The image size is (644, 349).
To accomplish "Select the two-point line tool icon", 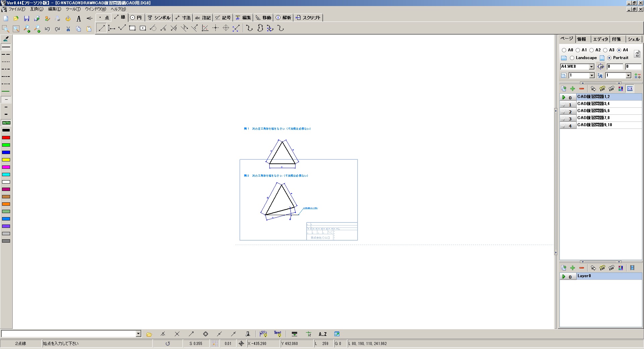I will 101,28.
